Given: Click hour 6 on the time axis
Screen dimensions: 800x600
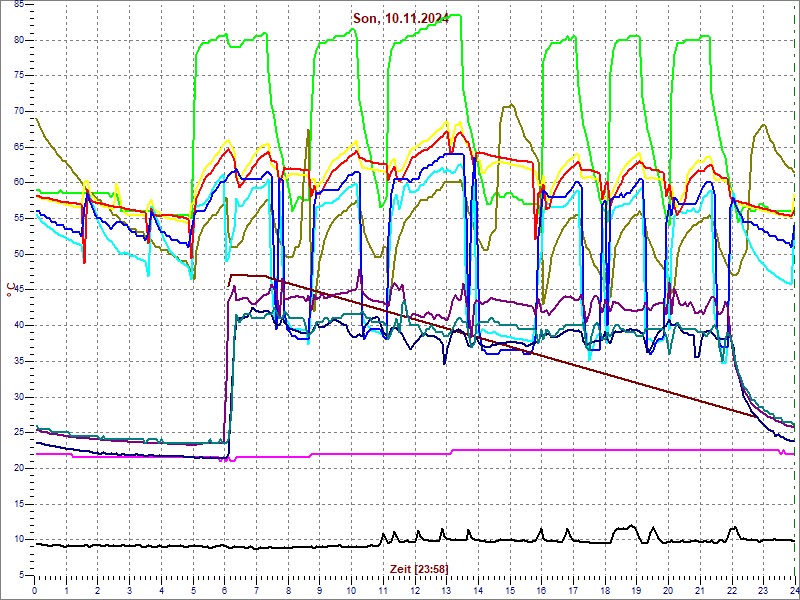Looking at the screenshot, I should point(224,589).
